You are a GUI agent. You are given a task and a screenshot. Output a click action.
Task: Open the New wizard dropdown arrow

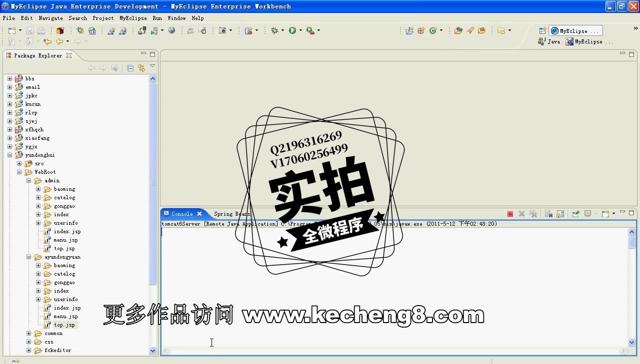point(20,31)
